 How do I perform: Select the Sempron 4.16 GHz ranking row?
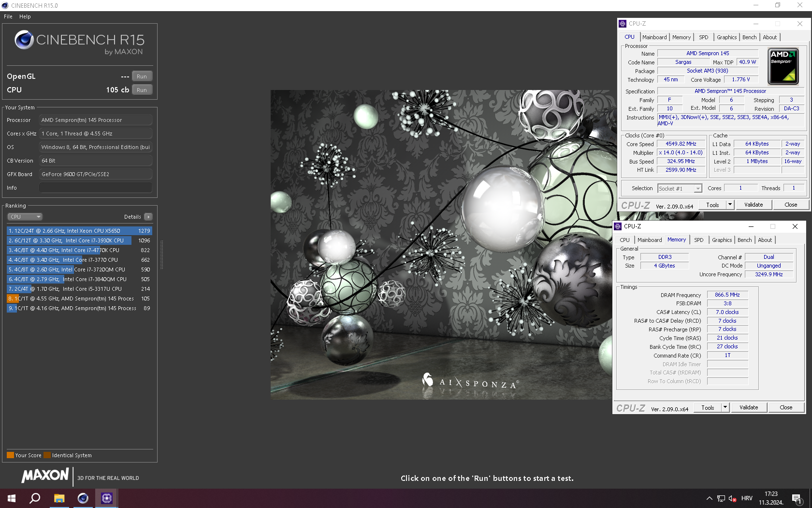[79, 308]
